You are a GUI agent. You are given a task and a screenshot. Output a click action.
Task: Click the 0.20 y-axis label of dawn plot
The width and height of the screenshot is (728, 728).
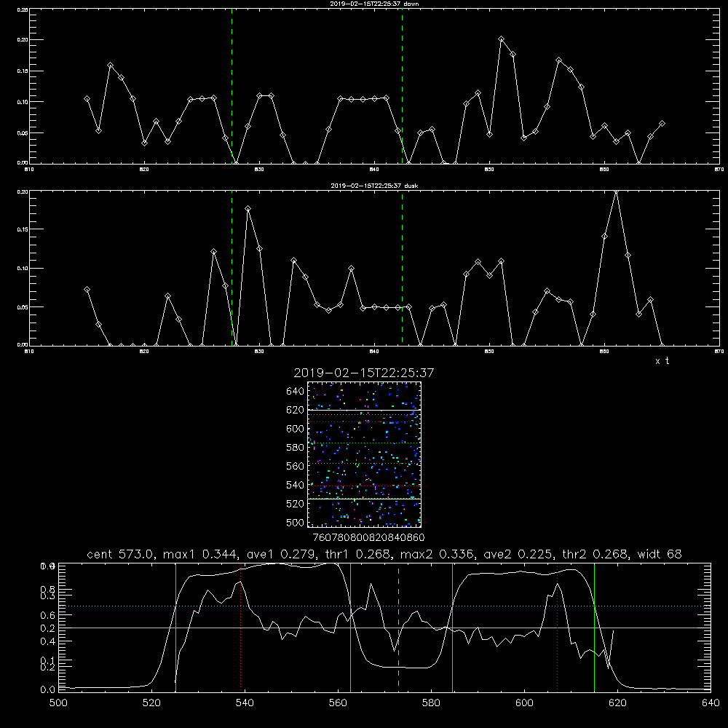23,40
